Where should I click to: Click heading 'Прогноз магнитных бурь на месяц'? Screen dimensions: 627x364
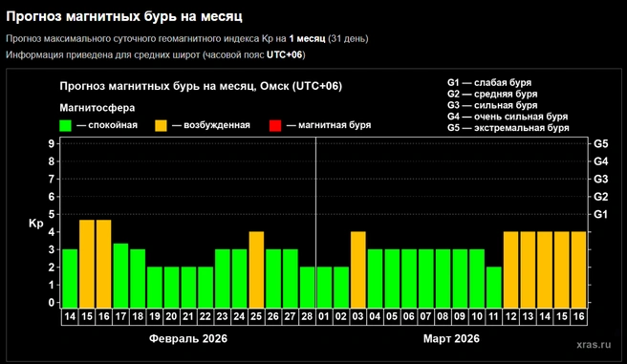click(124, 17)
